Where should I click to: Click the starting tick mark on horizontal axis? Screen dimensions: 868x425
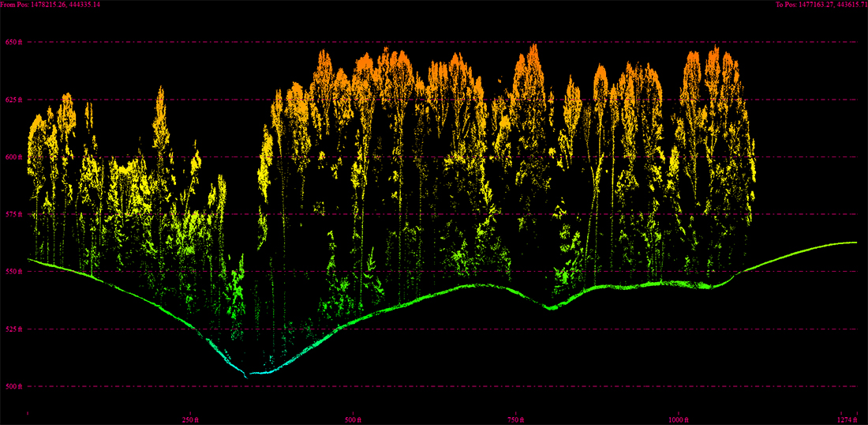[x=28, y=412]
